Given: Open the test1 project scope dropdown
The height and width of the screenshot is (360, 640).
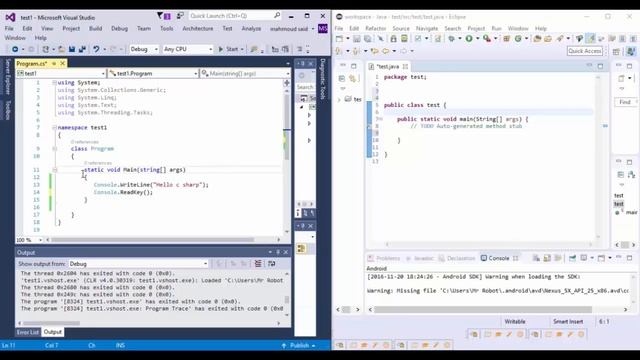Looking at the screenshot, I should click(61, 73).
